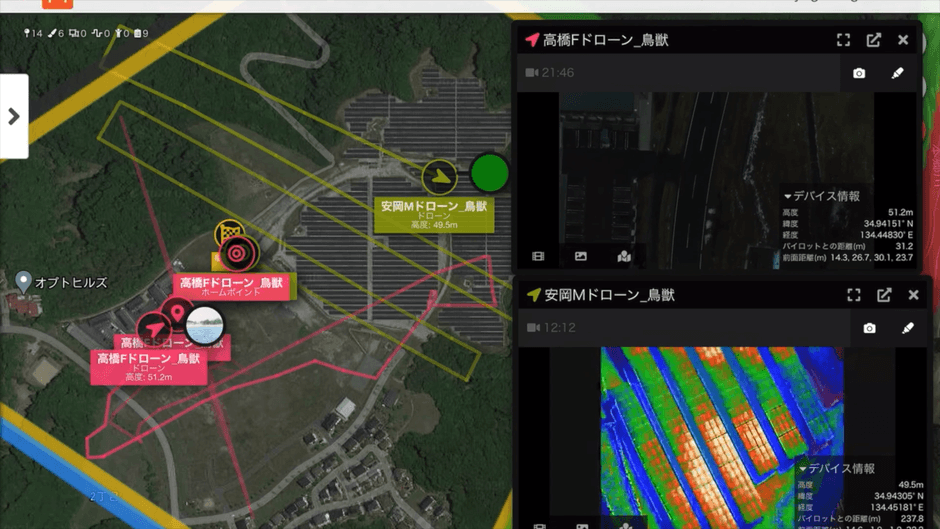
Task: Pop out 高橋Fドローン_鳥獣 feed to new window
Action: click(873, 40)
